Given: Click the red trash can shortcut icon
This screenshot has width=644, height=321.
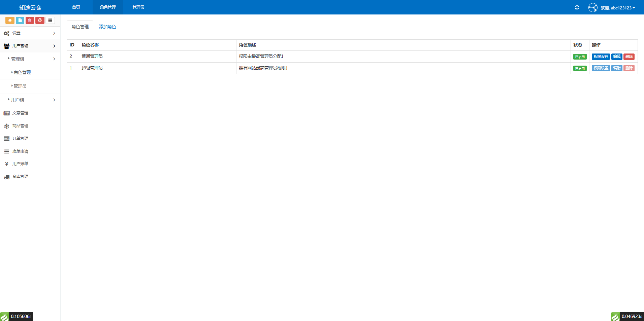Looking at the screenshot, I should point(30,20).
